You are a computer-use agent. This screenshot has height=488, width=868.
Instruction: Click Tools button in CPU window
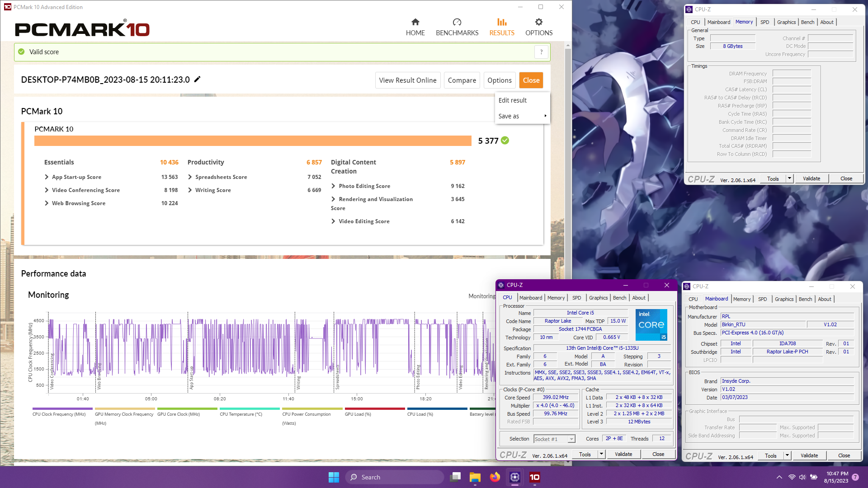[585, 454]
